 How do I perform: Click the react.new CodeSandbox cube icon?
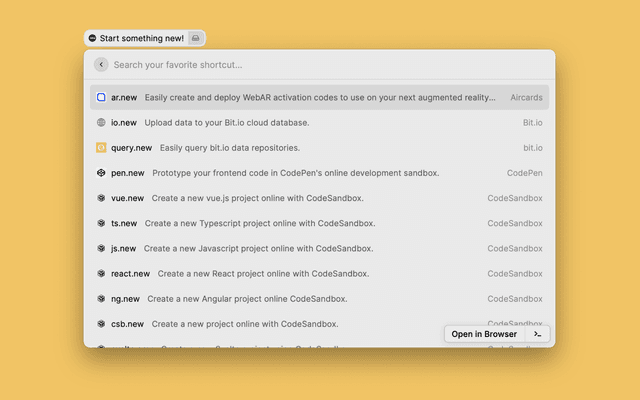(101, 273)
